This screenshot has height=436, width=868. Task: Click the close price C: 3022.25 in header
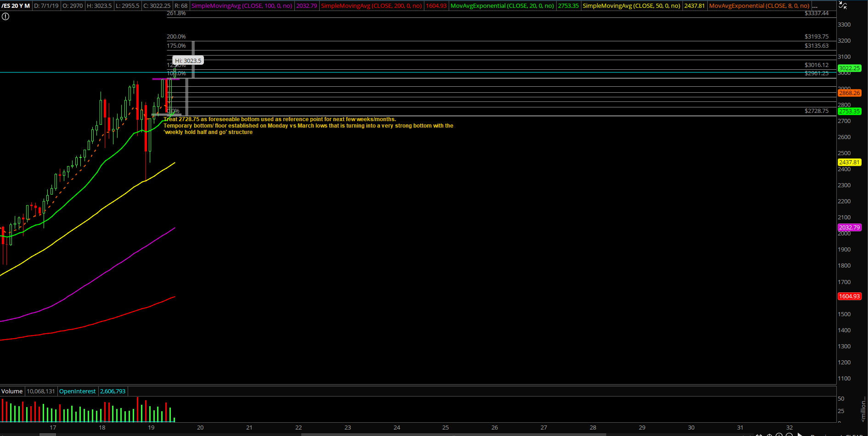157,6
